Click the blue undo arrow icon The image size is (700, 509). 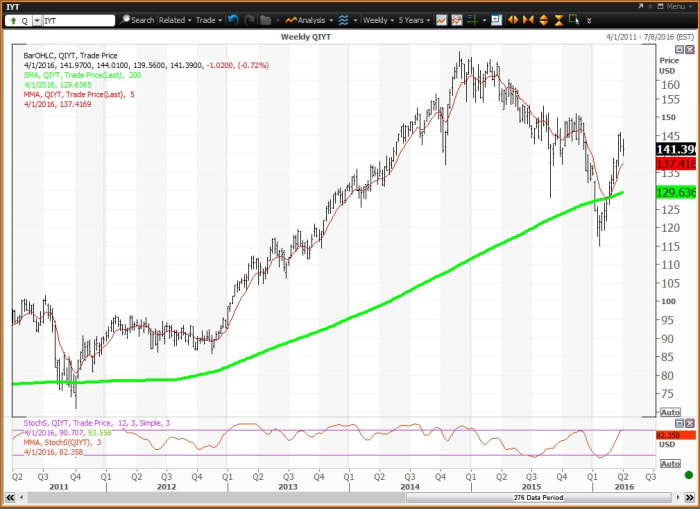[x=233, y=20]
